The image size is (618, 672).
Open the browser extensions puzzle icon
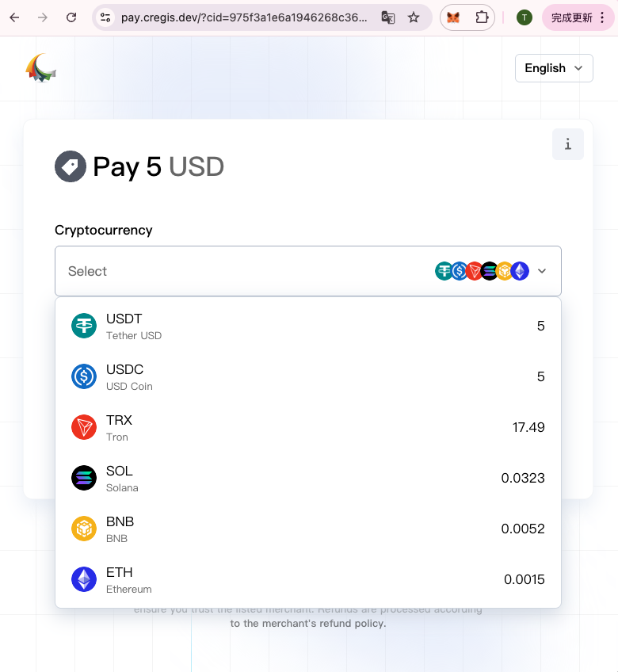482,17
